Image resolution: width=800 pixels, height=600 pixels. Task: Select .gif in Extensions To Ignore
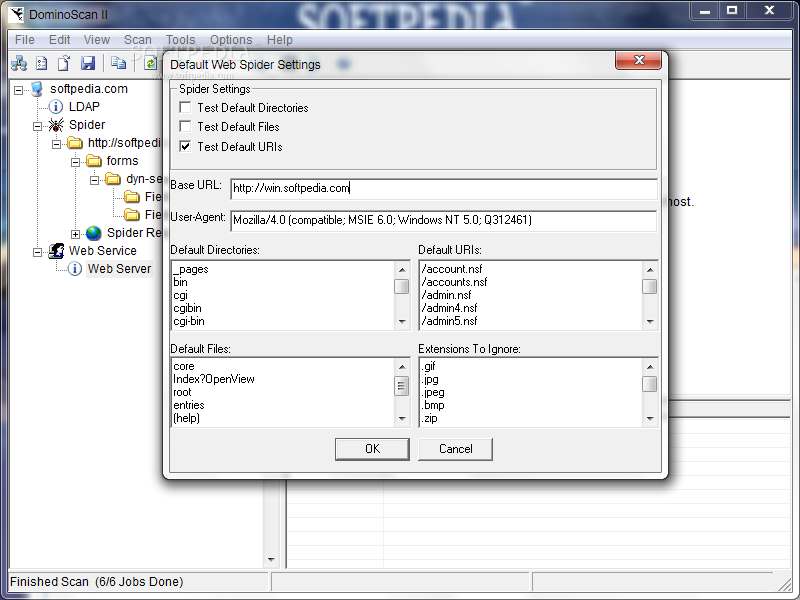[428, 366]
